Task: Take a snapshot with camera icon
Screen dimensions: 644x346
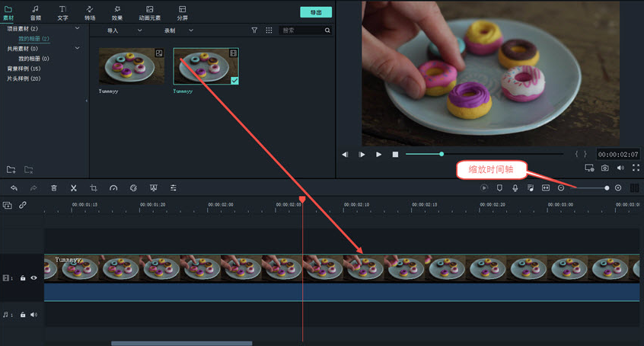Action: (x=605, y=168)
